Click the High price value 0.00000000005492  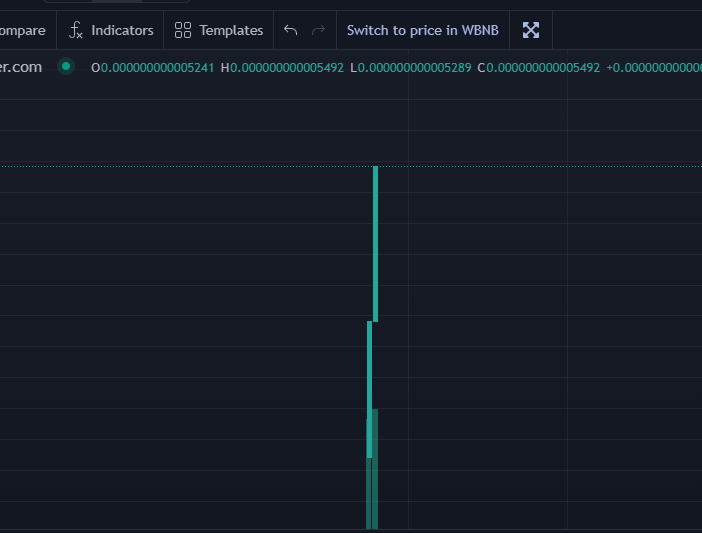(287, 68)
